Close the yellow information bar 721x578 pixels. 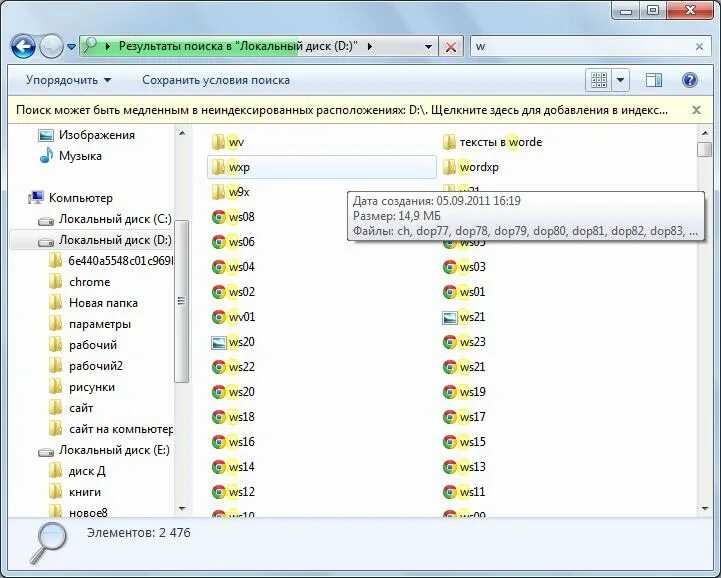(x=696, y=110)
